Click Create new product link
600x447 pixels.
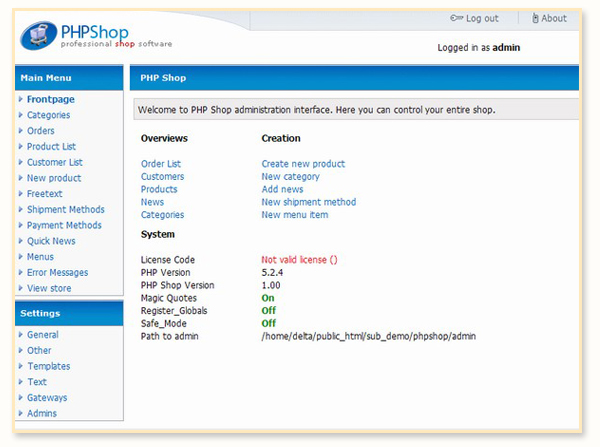pyautogui.click(x=303, y=164)
